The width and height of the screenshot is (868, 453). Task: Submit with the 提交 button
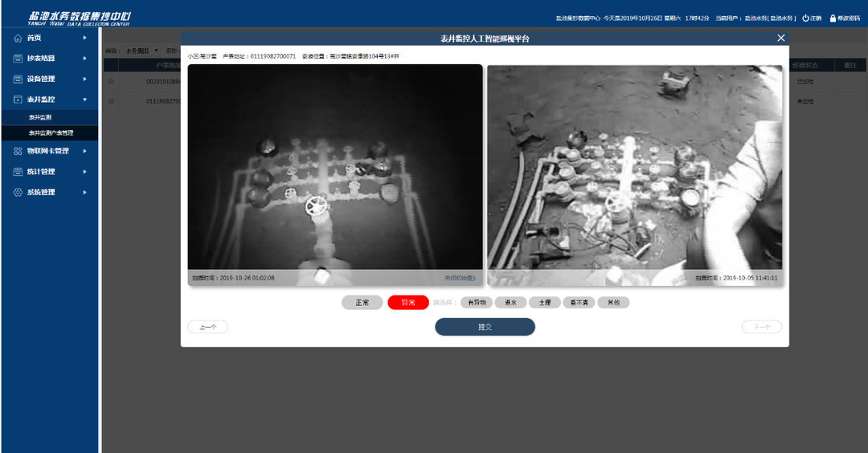(485, 327)
